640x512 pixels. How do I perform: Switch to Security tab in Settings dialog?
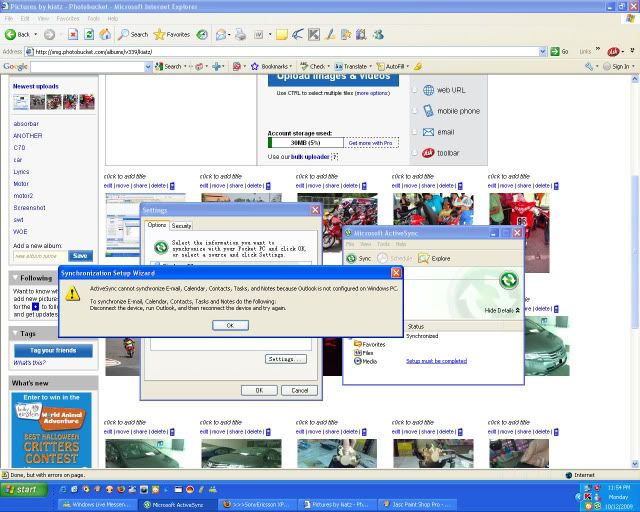point(181,225)
